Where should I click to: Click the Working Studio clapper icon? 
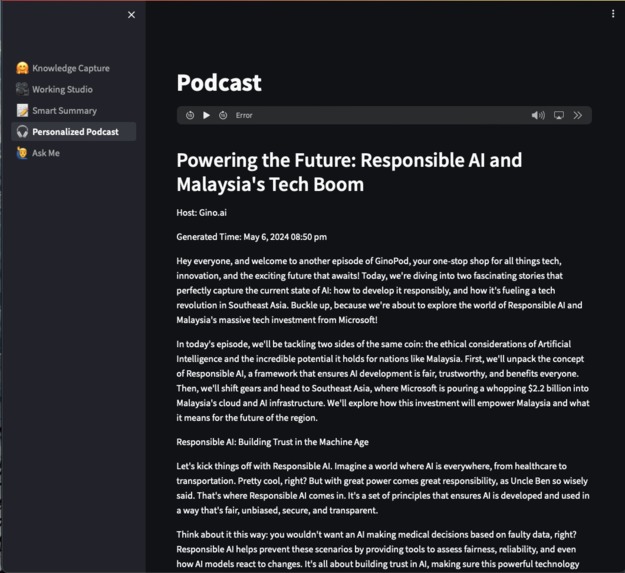point(22,89)
